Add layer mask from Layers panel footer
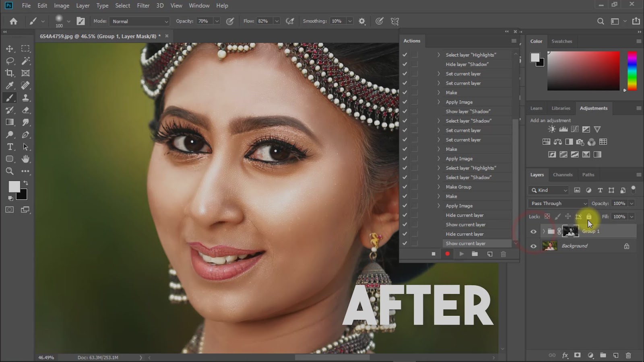Screen dimensions: 644x362 (578, 355)
